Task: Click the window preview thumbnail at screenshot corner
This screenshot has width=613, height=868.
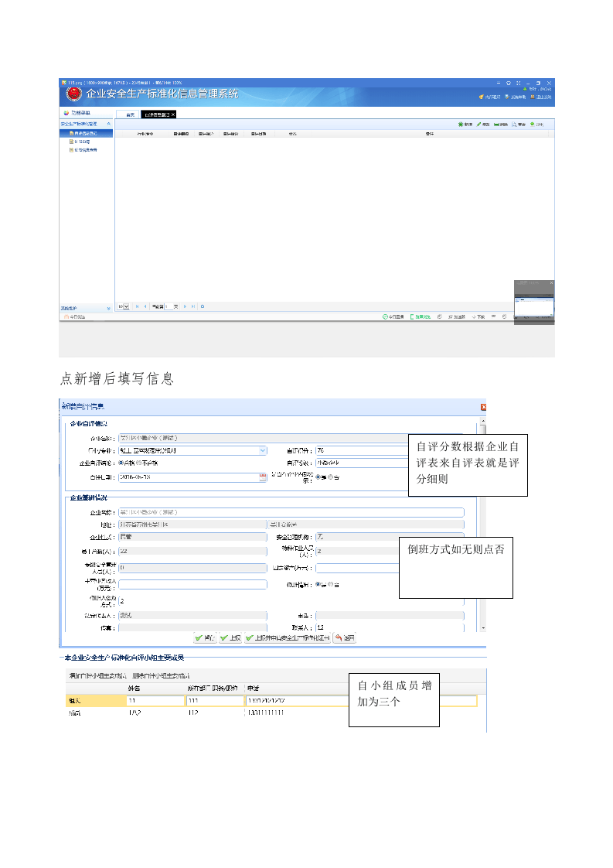Action: (x=534, y=302)
